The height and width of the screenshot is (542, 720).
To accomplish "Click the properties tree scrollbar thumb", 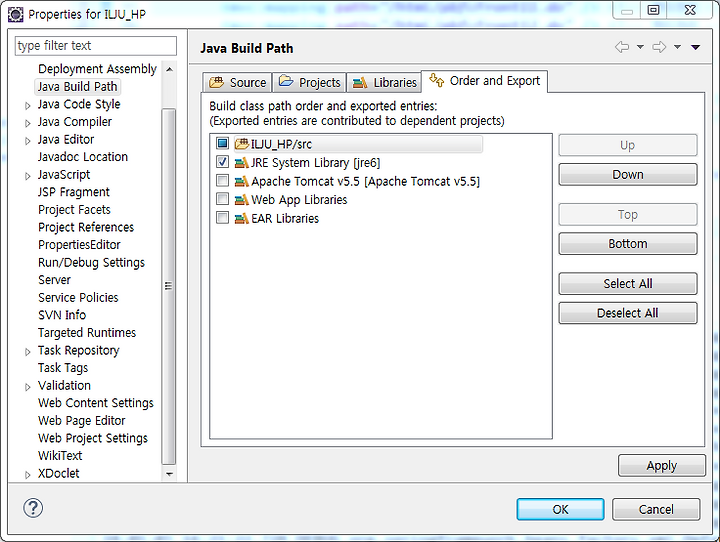I will point(169,287).
